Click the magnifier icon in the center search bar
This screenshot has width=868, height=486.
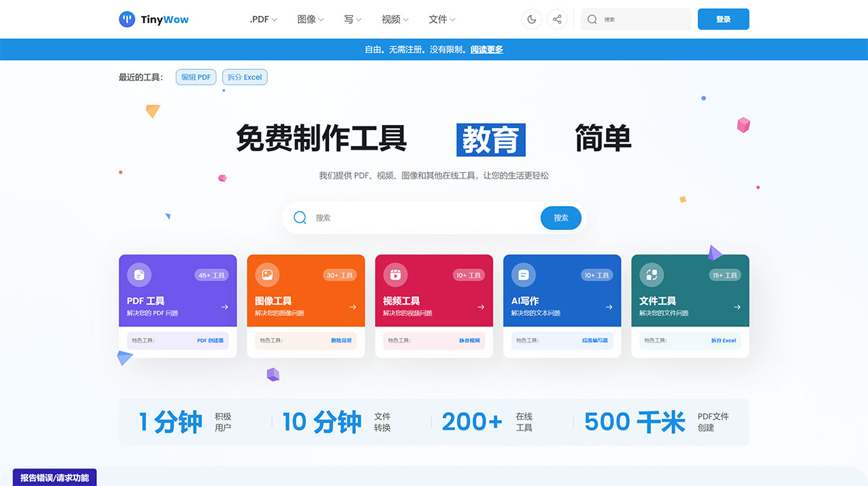click(299, 217)
